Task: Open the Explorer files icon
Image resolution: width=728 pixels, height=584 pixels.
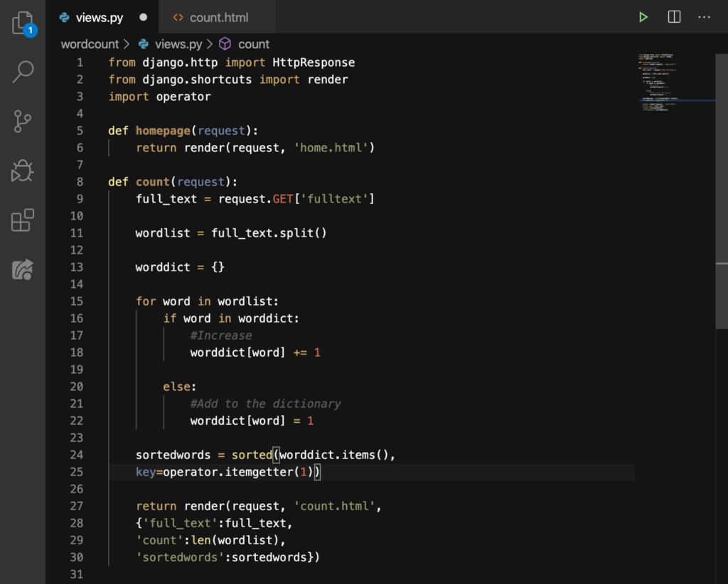Action: [x=23, y=23]
